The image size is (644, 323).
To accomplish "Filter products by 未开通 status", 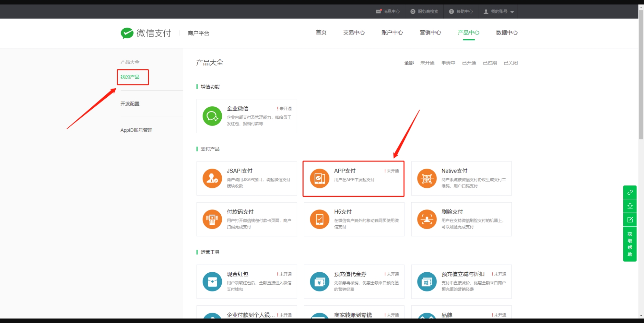I will 427,63.
